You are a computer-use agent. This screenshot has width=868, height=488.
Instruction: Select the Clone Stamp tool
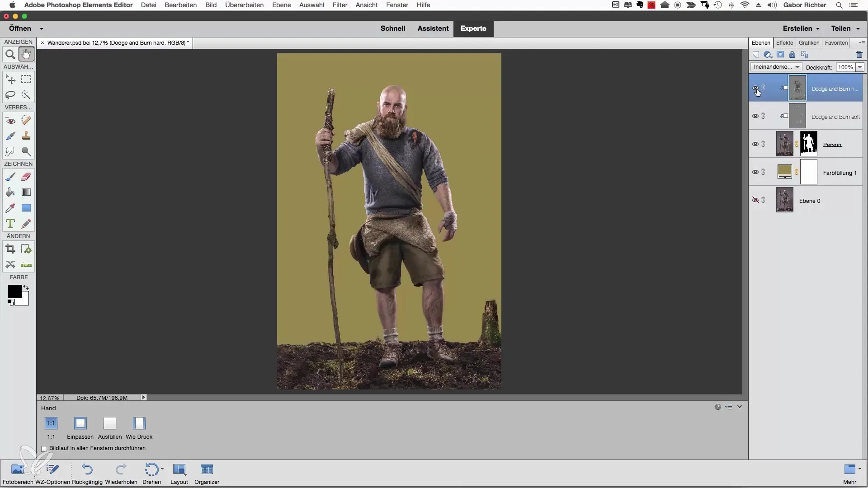coord(26,136)
